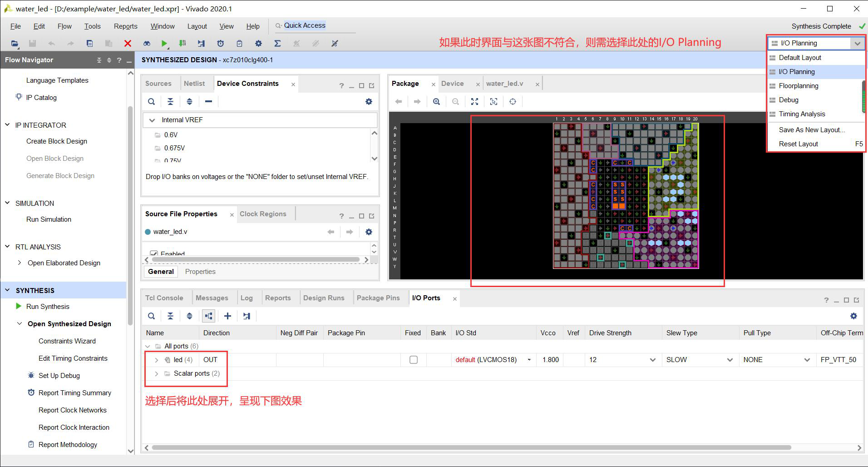Collapse the Internal VREF section
Screen dimensions: 868x467
[152, 120]
